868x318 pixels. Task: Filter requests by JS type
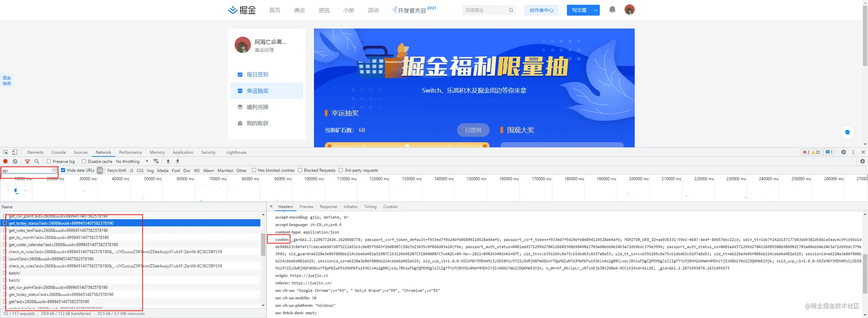[132, 171]
